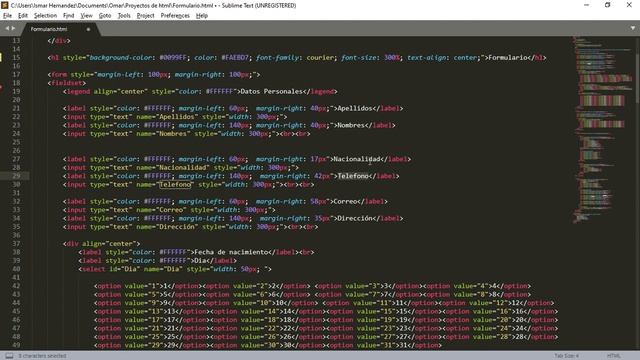Restore down the Sublime Text window

[x=608, y=5]
